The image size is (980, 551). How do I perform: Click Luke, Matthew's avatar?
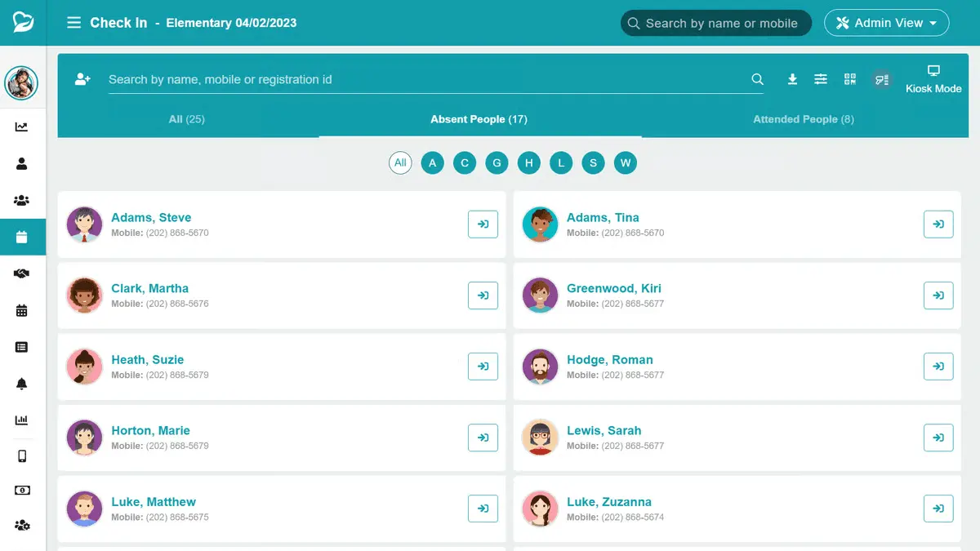pos(84,509)
